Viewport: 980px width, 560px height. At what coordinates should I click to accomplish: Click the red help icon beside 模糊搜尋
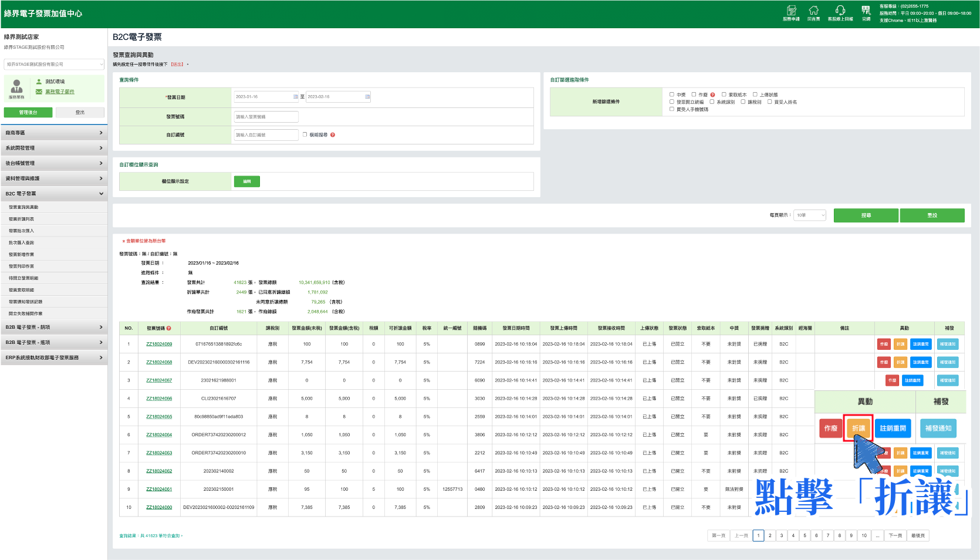(x=333, y=135)
